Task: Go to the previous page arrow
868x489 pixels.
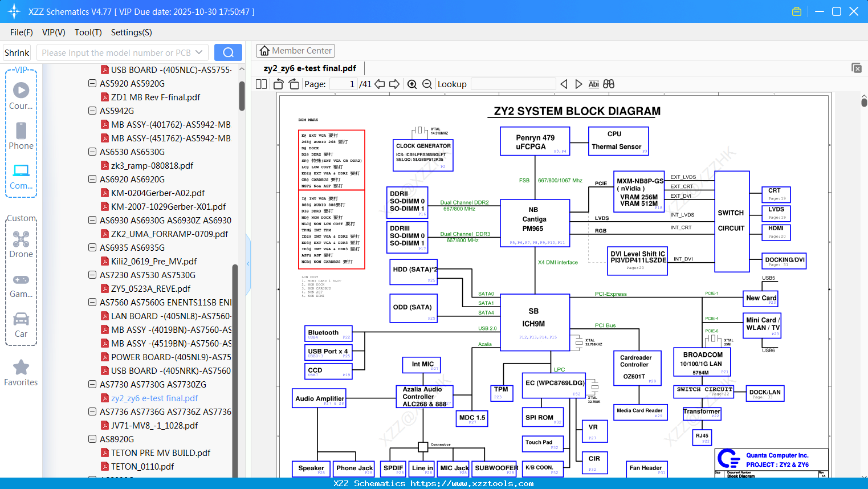Action: point(380,84)
